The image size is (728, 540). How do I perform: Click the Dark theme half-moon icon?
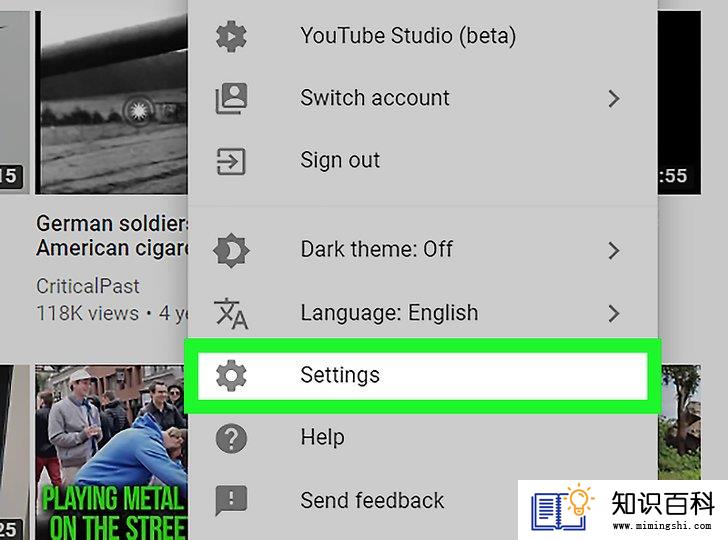coord(231,251)
